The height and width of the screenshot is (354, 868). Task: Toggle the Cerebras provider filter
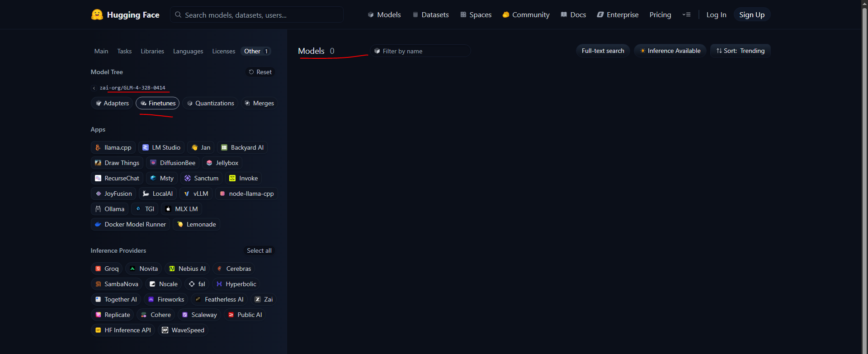[x=234, y=269]
